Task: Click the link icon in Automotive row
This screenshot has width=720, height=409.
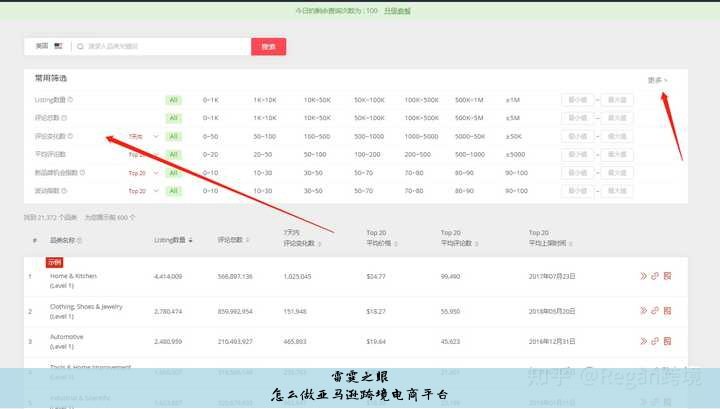Action: tap(655, 342)
